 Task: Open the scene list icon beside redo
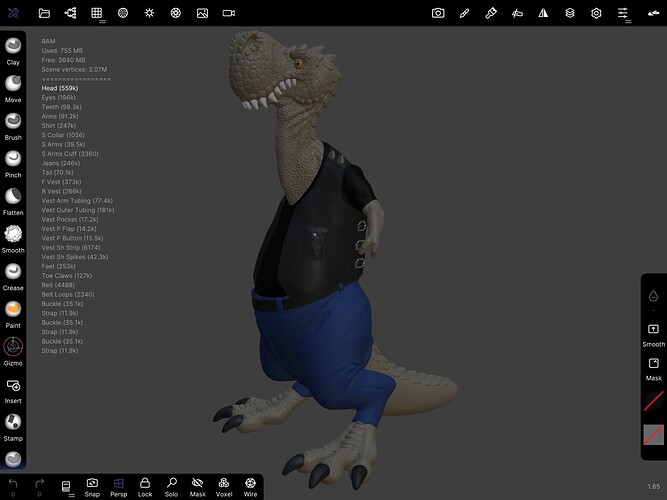click(x=66, y=487)
